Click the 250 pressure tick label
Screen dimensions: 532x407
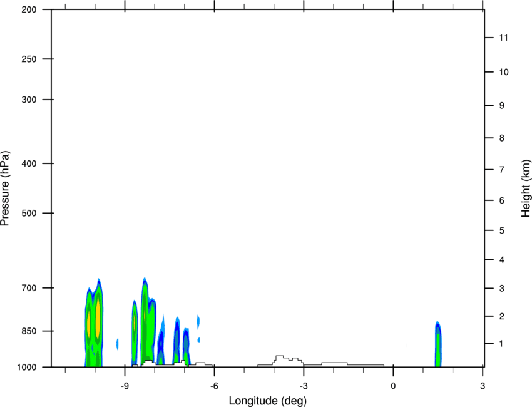(29, 59)
